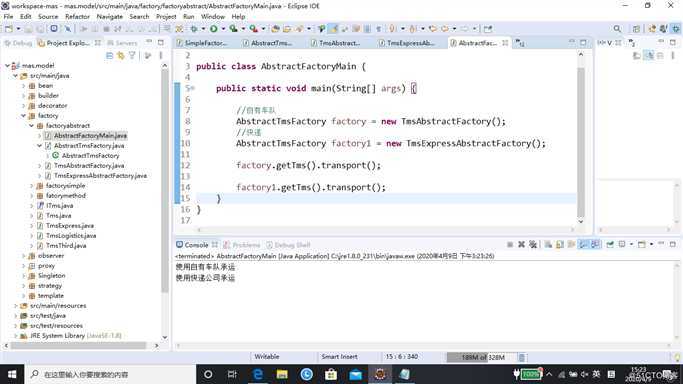Run the program with green Run button

213,29
